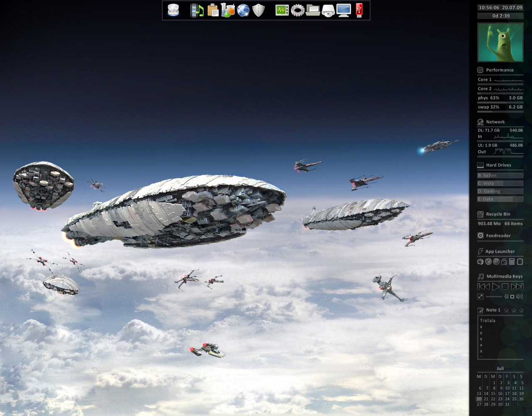Click the Core 1 usage graph
The width and height of the screenshot is (532, 416).
pos(509,80)
